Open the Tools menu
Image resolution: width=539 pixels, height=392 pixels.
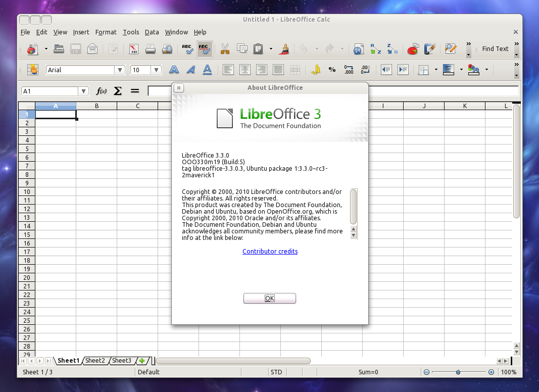click(131, 32)
